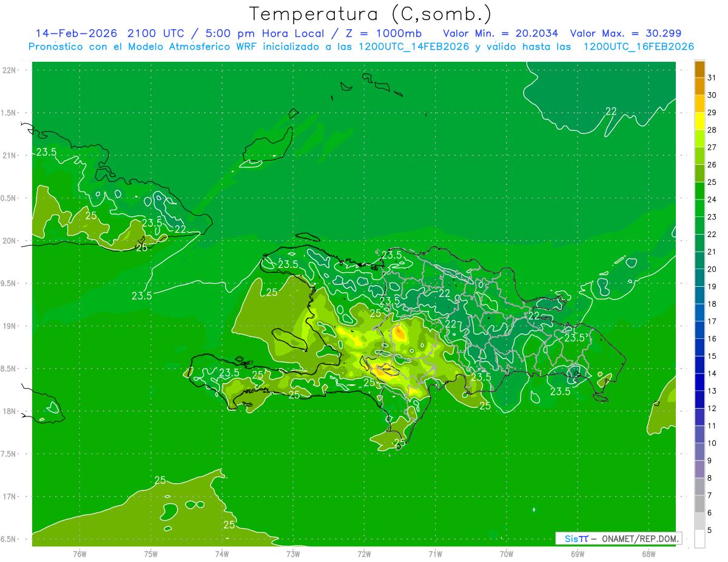Pick the white bottom swatch below 5
Viewport: 728px width, 562px height.
(699, 539)
